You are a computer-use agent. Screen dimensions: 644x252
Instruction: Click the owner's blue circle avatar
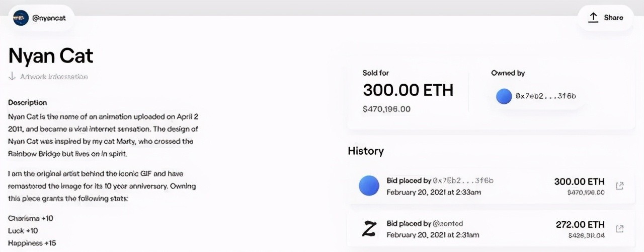click(504, 96)
